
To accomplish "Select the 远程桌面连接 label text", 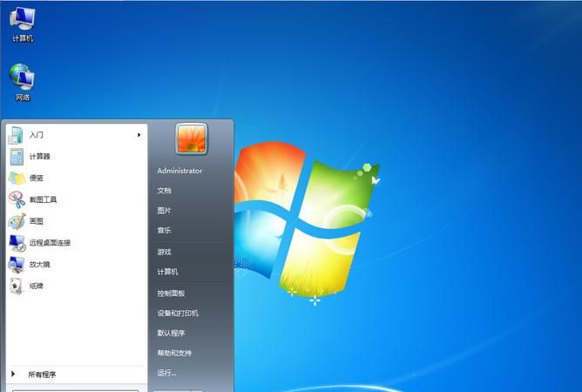I will pos(50,243).
